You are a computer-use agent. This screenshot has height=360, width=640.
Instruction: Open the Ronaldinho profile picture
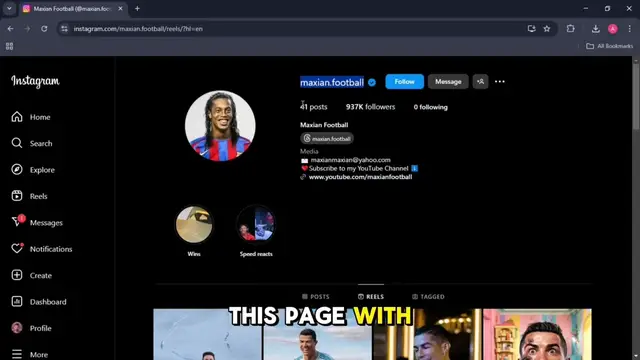[x=220, y=126]
